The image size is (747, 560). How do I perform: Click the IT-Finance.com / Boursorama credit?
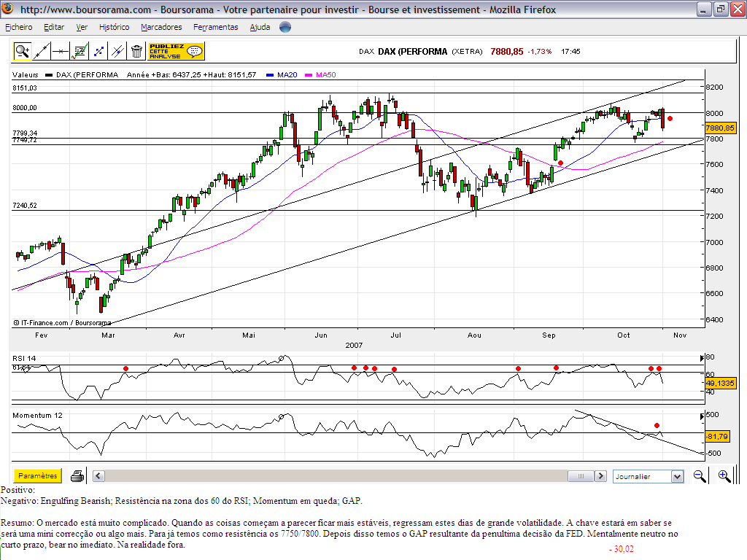point(62,323)
